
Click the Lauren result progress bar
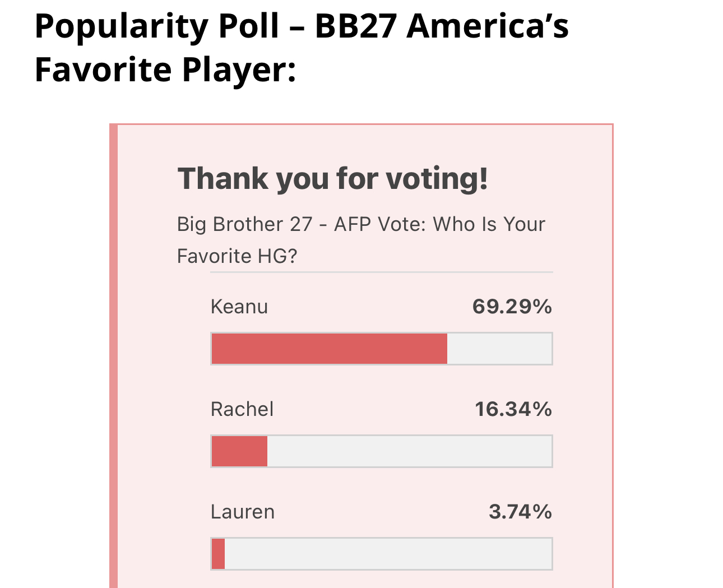(x=382, y=554)
